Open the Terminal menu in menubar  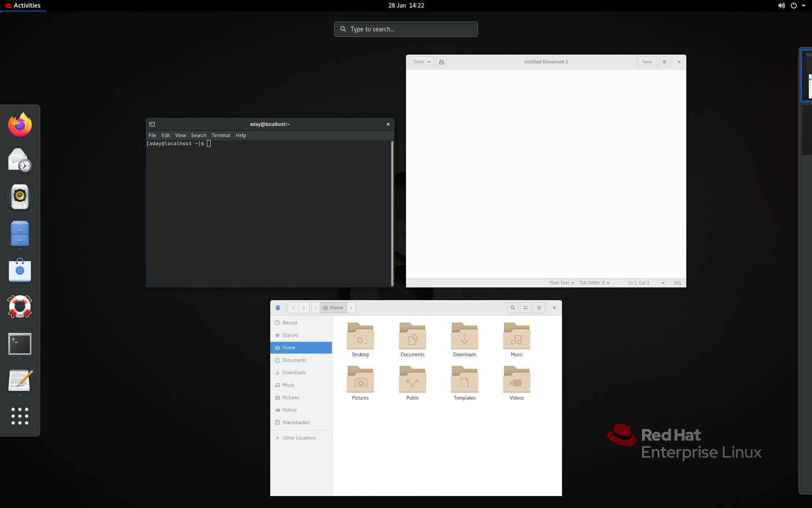click(x=220, y=135)
